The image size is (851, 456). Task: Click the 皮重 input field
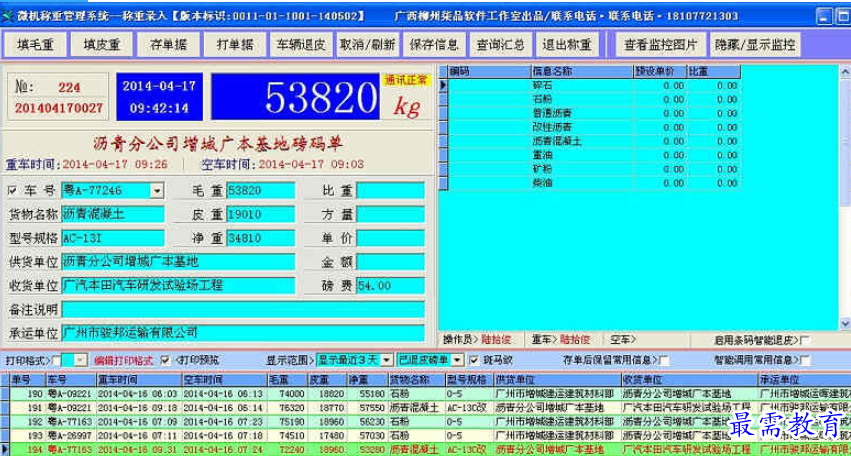tap(261, 214)
